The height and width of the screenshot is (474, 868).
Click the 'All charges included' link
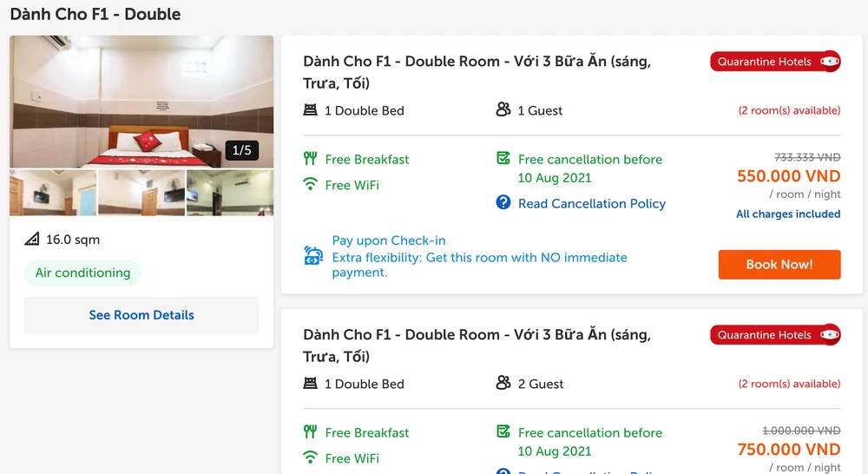[x=788, y=214]
